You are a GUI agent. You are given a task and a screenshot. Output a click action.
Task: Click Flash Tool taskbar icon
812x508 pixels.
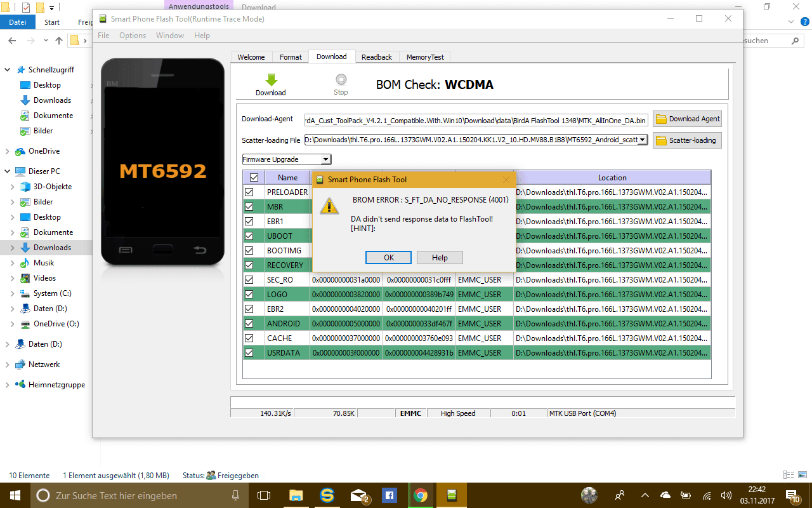[x=452, y=495]
